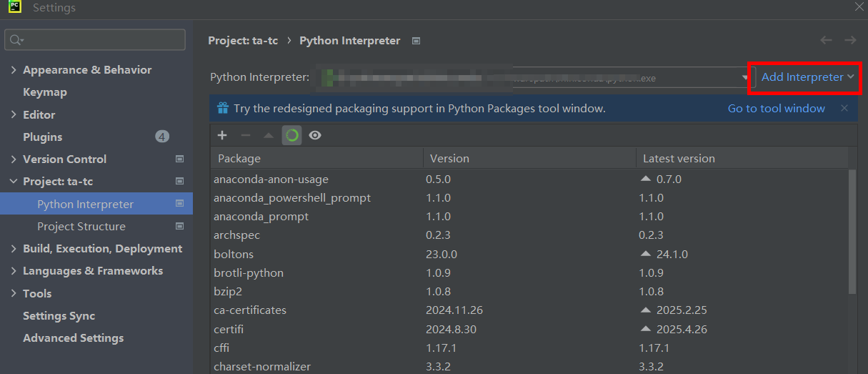
Task: Navigate back with the left arrow
Action: (x=826, y=41)
